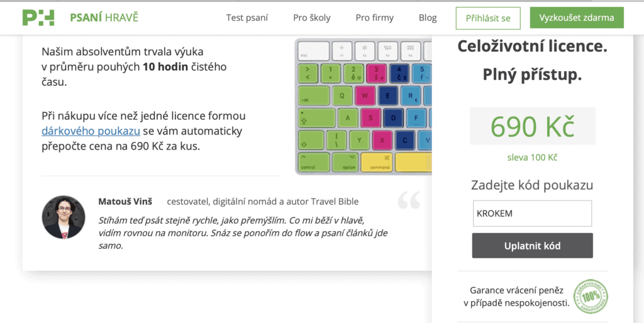Click the dark blue D key

click(393, 117)
